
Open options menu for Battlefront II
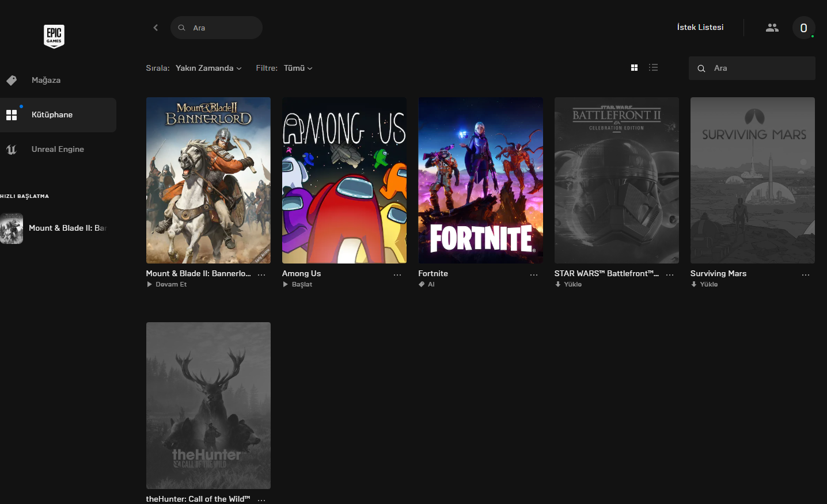(670, 274)
